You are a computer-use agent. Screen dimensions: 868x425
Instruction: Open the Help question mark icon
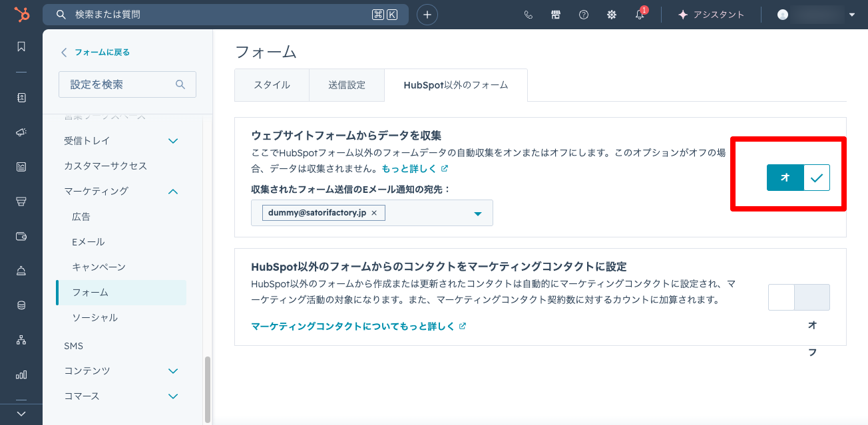click(584, 15)
